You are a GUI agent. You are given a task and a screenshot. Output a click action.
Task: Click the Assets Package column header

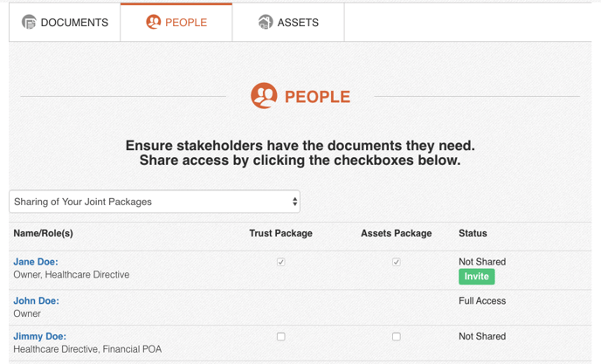396,233
